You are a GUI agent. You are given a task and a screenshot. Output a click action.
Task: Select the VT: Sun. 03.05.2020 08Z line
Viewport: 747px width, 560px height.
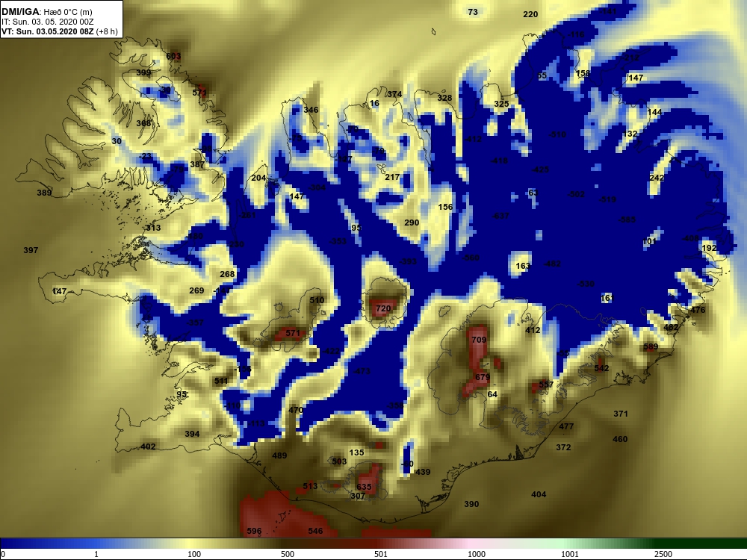click(60, 31)
